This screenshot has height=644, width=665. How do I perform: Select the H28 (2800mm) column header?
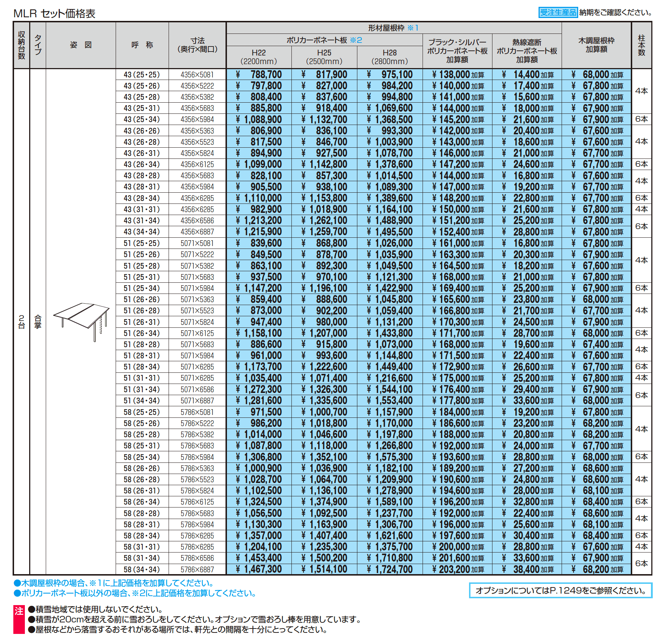click(390, 57)
